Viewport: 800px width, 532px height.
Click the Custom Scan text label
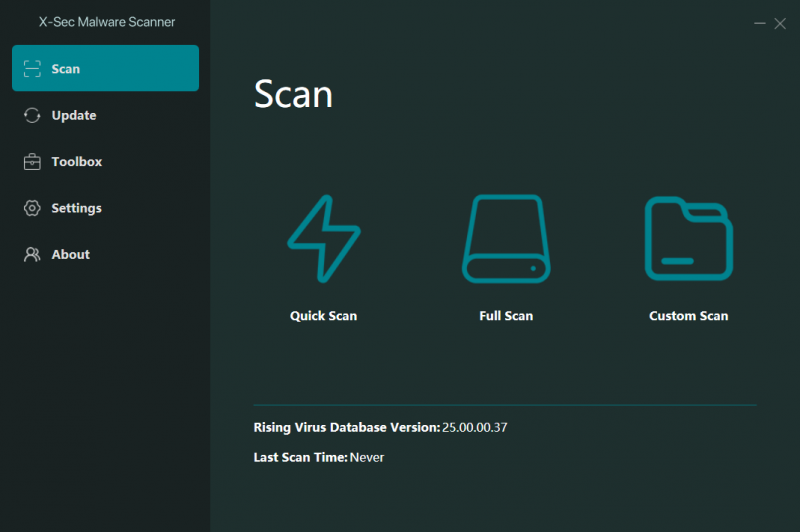click(688, 316)
